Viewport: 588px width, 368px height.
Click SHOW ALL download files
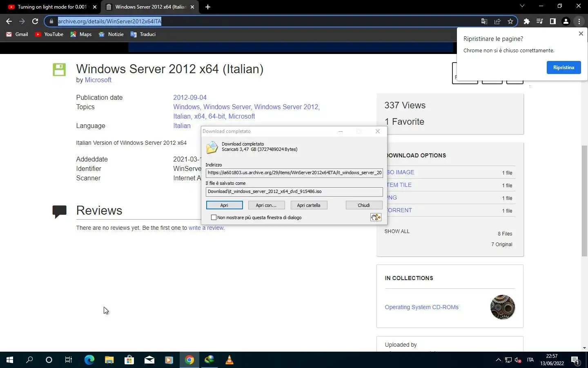pyautogui.click(x=397, y=231)
